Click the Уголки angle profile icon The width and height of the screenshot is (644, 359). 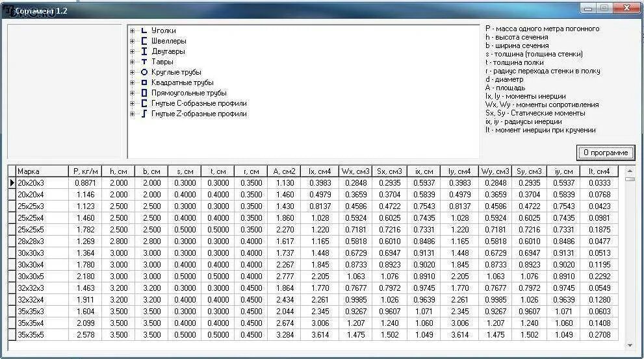pos(144,31)
